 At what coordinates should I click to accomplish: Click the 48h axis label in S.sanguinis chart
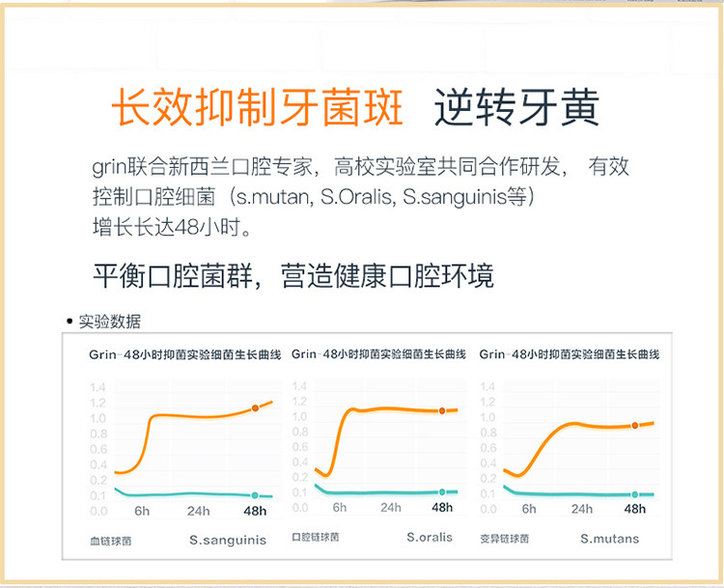[x=255, y=512]
